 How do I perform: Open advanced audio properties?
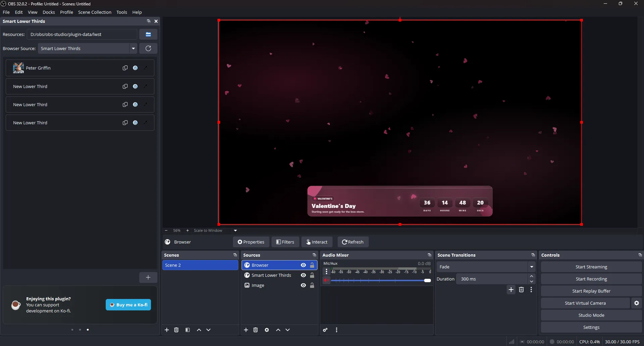(325, 330)
